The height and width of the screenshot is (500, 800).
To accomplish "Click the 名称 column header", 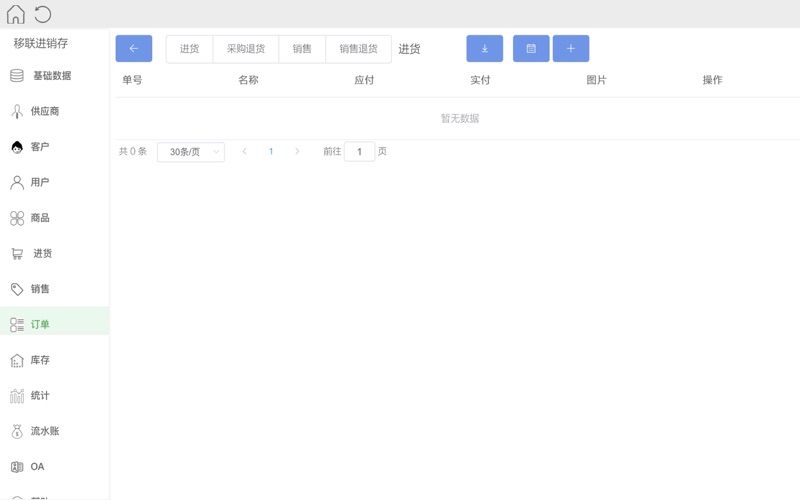I will [248, 80].
